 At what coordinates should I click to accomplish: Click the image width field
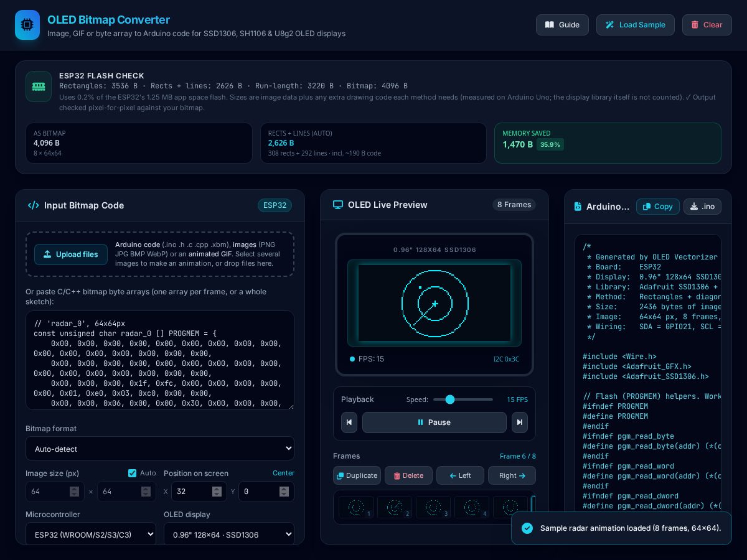point(55,492)
